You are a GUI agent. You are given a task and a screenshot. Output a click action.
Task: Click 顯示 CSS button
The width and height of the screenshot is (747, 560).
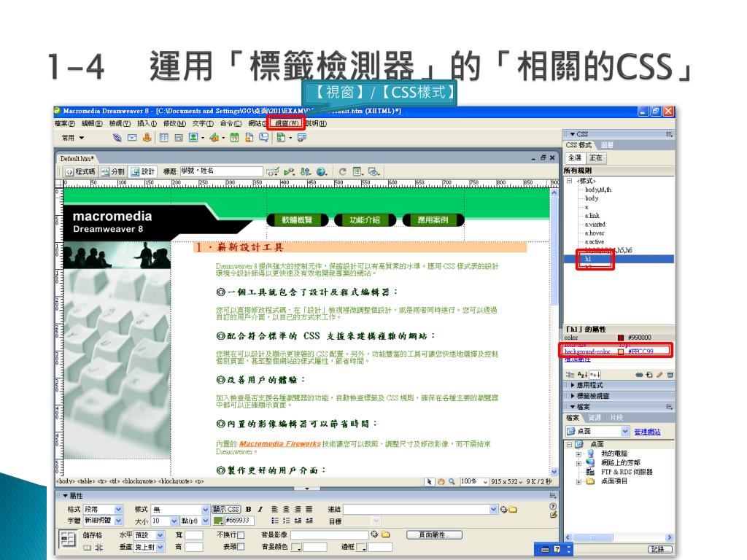(226, 509)
